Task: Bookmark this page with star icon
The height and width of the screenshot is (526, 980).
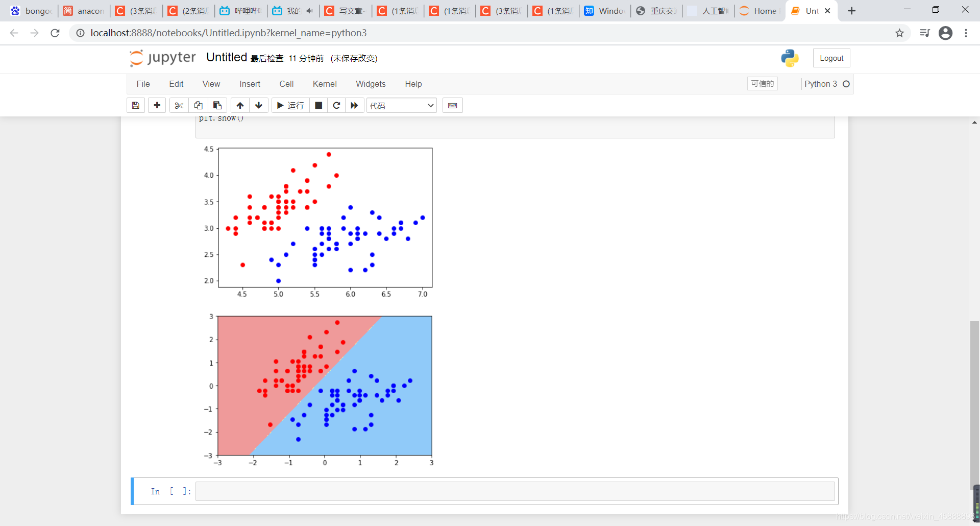Action: 899,33
